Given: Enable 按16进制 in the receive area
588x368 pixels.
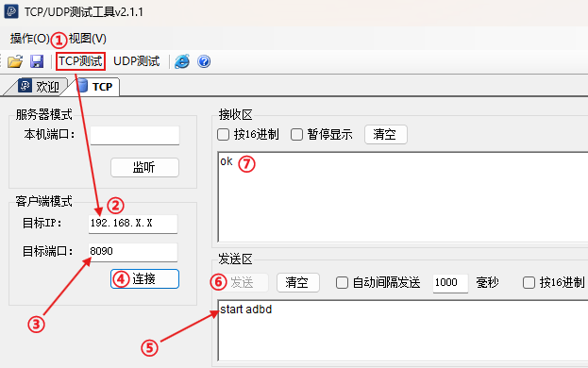Looking at the screenshot, I should coord(223,134).
